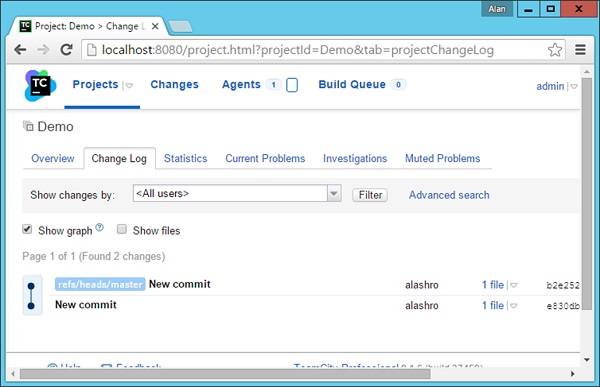Click the Agents count badge showing 1
The height and width of the screenshot is (387, 600).
tap(274, 85)
